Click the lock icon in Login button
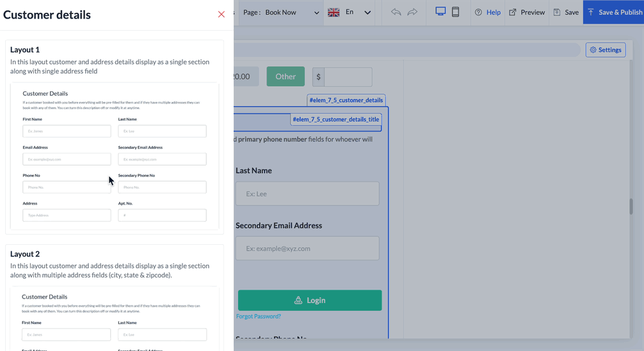The image size is (644, 351). tap(298, 300)
